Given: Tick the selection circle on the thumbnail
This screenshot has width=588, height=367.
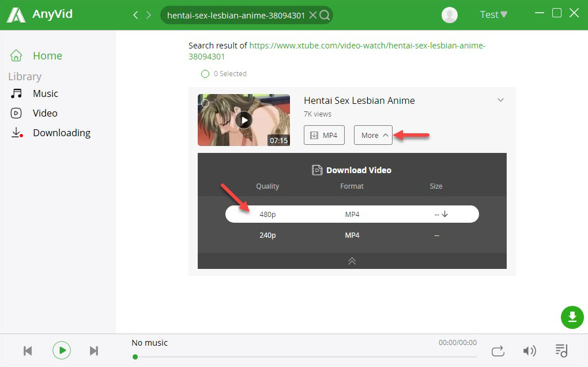Looking at the screenshot, I should pyautogui.click(x=205, y=103).
